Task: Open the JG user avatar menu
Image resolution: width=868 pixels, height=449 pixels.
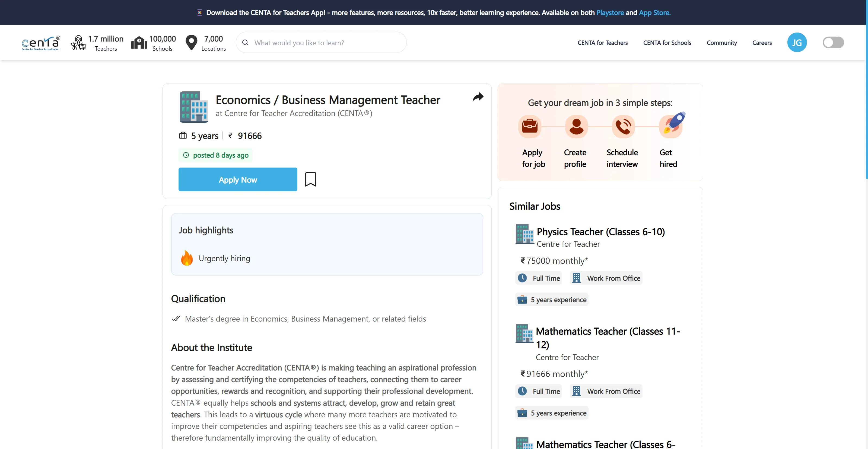Action: pyautogui.click(x=797, y=43)
